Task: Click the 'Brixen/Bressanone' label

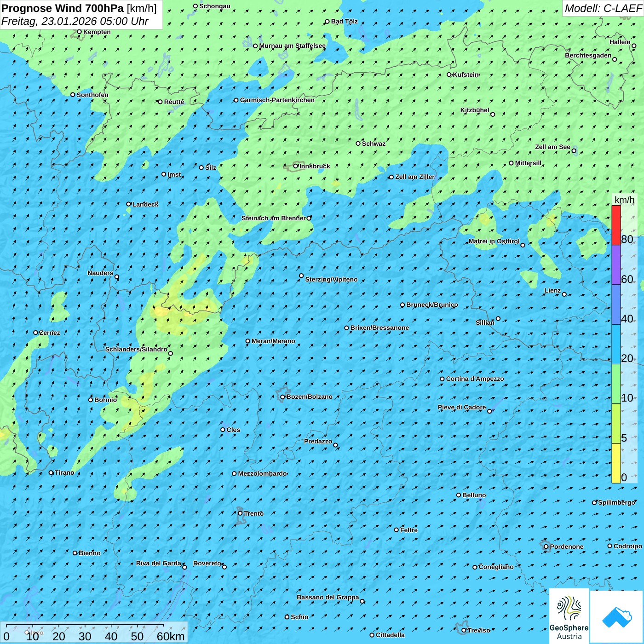Action: 379,328
